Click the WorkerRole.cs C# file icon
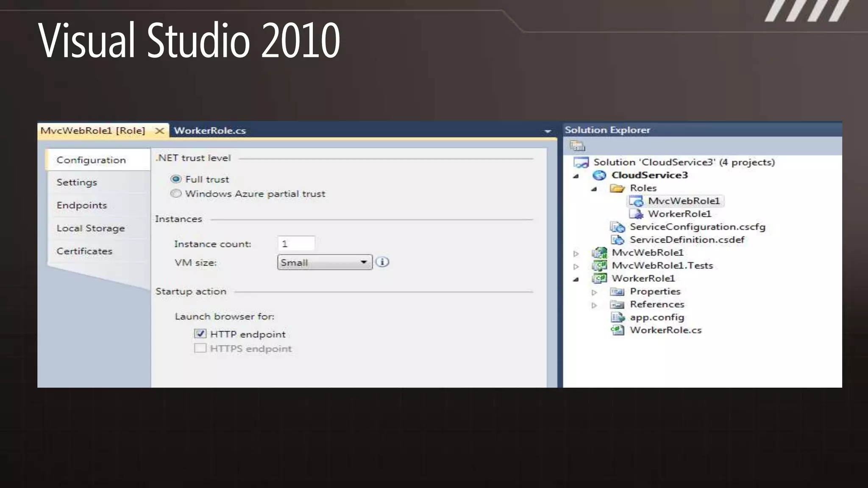 tap(618, 330)
